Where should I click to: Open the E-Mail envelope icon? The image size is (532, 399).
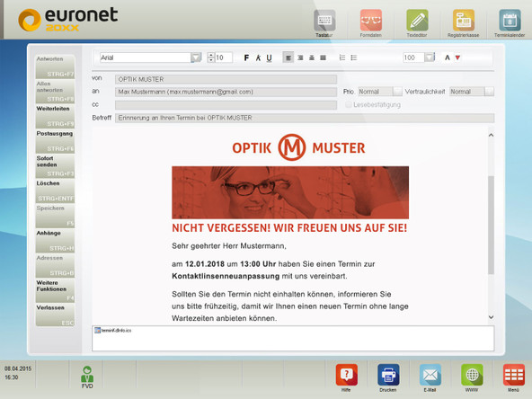point(430,375)
